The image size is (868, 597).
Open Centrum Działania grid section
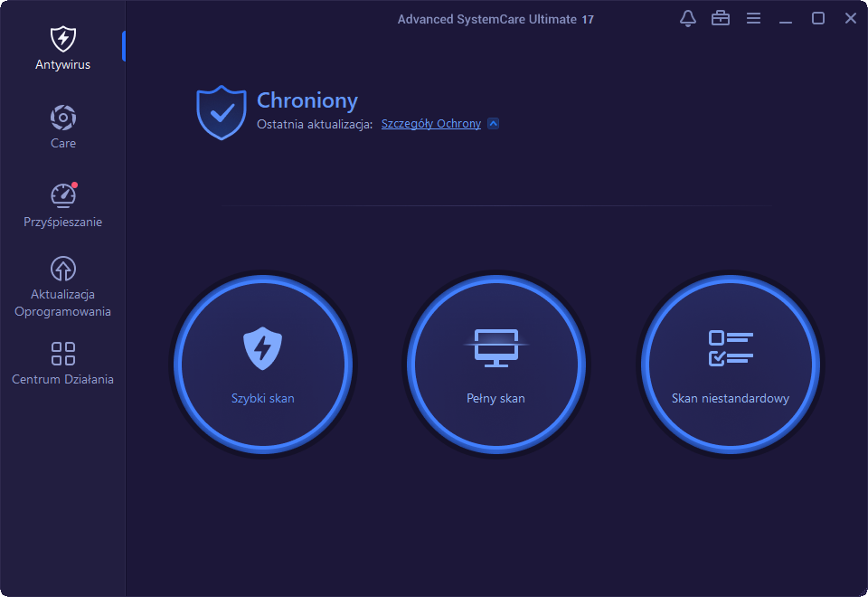62,364
